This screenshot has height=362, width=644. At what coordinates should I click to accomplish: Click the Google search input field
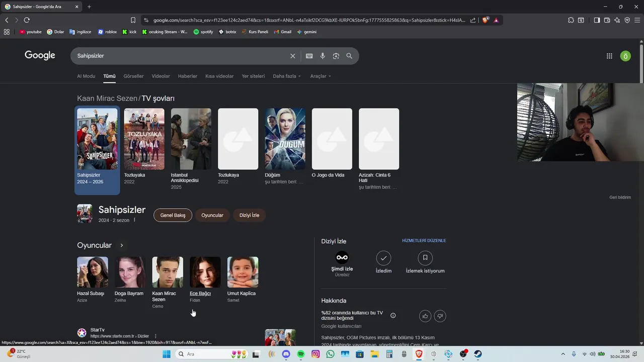click(x=181, y=56)
